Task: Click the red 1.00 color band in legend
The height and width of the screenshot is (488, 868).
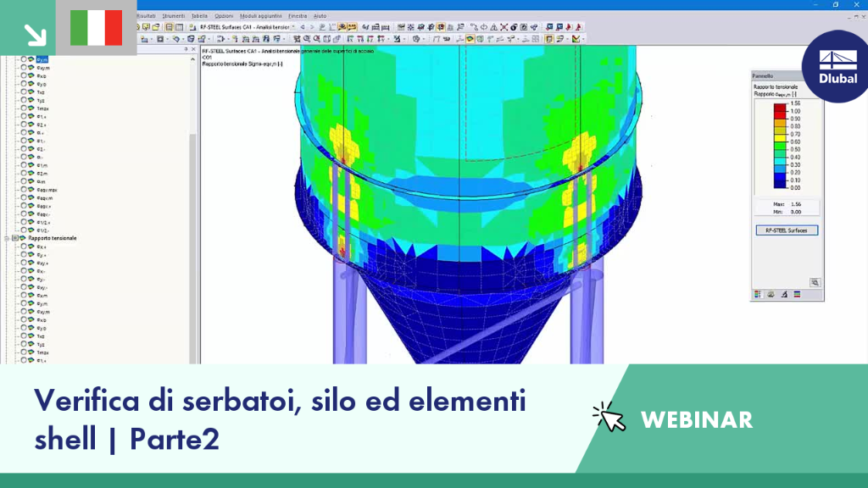Action: pos(780,111)
